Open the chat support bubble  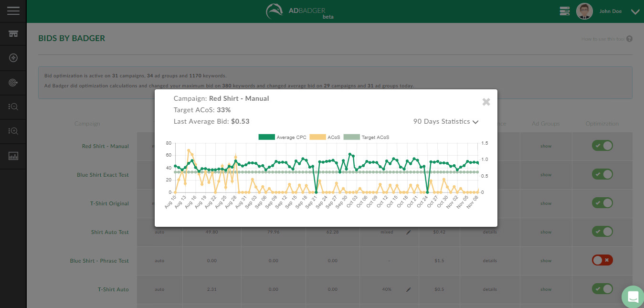(633, 297)
